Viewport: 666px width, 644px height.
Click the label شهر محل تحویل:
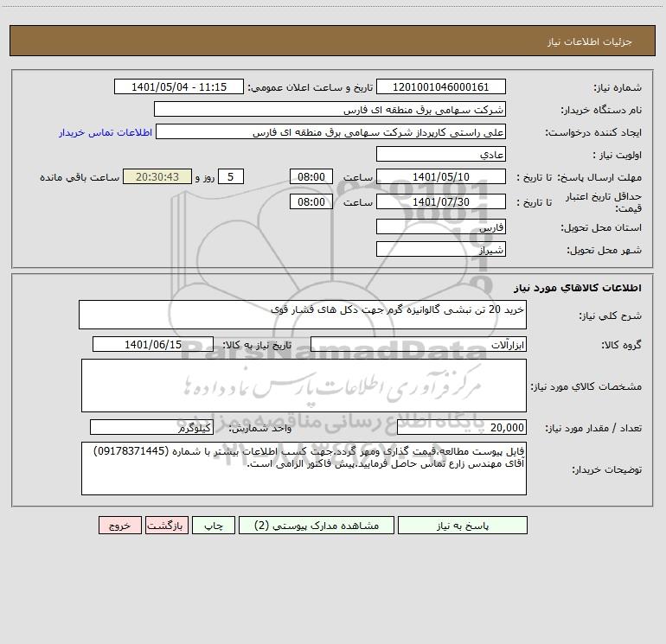(604, 250)
